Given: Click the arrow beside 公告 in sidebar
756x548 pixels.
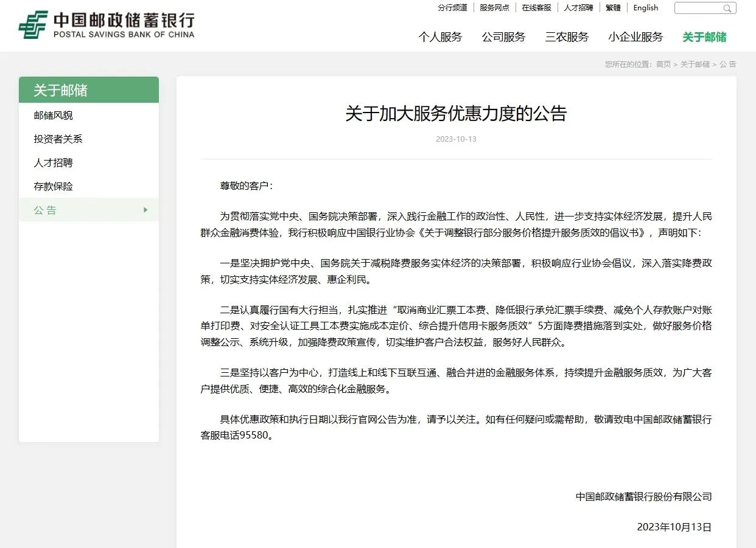Looking at the screenshot, I should [x=145, y=210].
